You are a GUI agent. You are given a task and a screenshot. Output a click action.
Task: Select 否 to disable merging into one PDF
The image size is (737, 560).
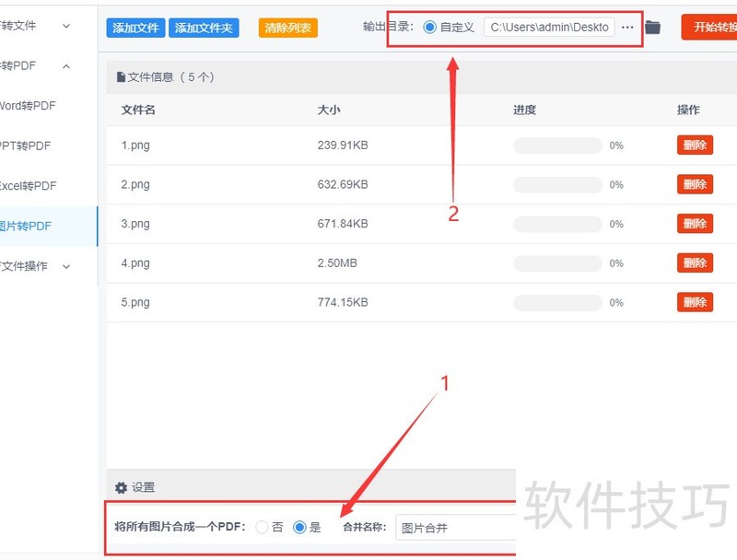click(x=263, y=527)
